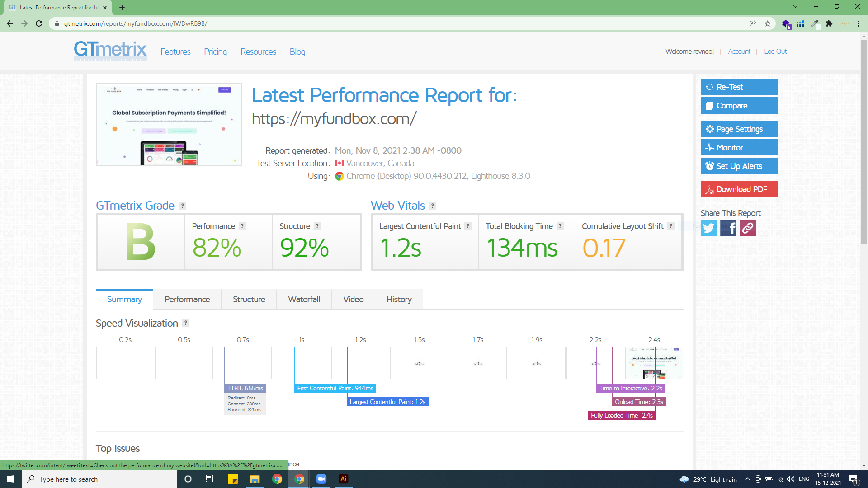Open Blog link
Image resolution: width=868 pixels, height=488 pixels.
297,52
